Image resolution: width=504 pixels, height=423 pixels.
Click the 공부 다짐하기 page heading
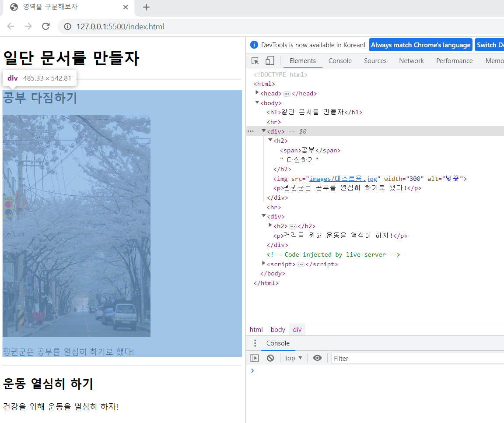40,98
